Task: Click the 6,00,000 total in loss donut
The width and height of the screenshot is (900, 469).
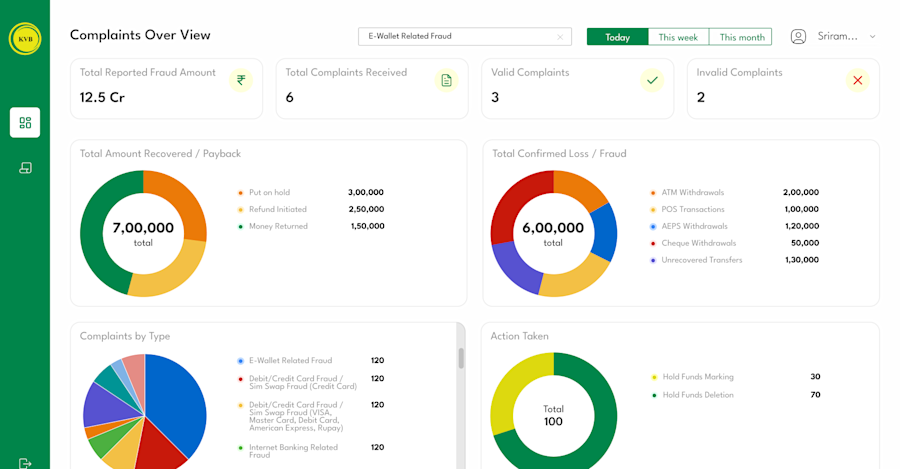Action: click(x=553, y=228)
